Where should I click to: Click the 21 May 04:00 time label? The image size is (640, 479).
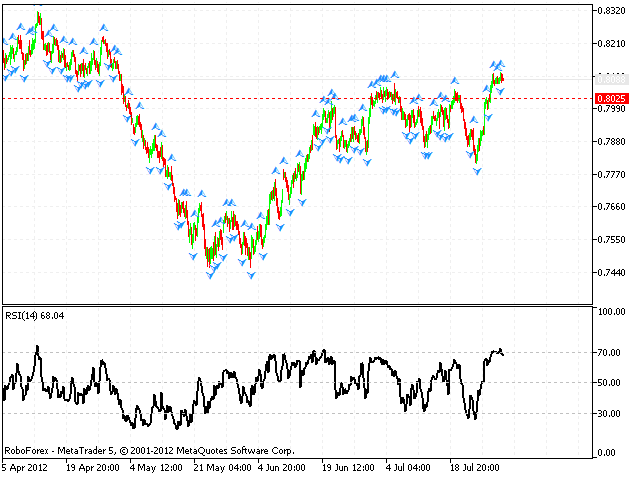coord(222,467)
